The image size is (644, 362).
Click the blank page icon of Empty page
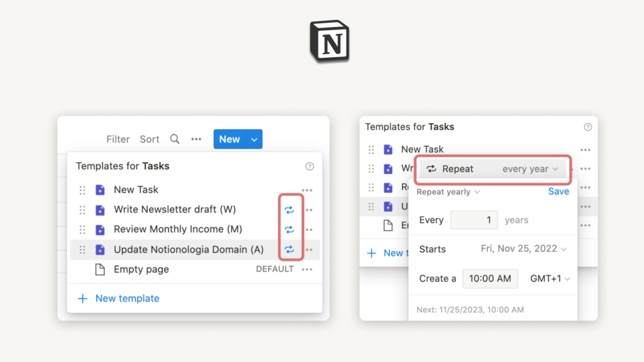pos(100,269)
